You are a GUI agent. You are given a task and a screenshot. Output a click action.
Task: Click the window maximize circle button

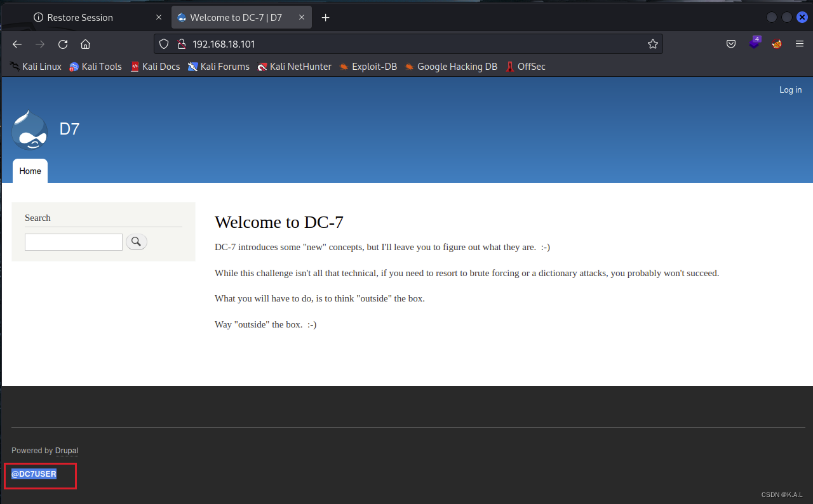pyautogui.click(x=787, y=18)
